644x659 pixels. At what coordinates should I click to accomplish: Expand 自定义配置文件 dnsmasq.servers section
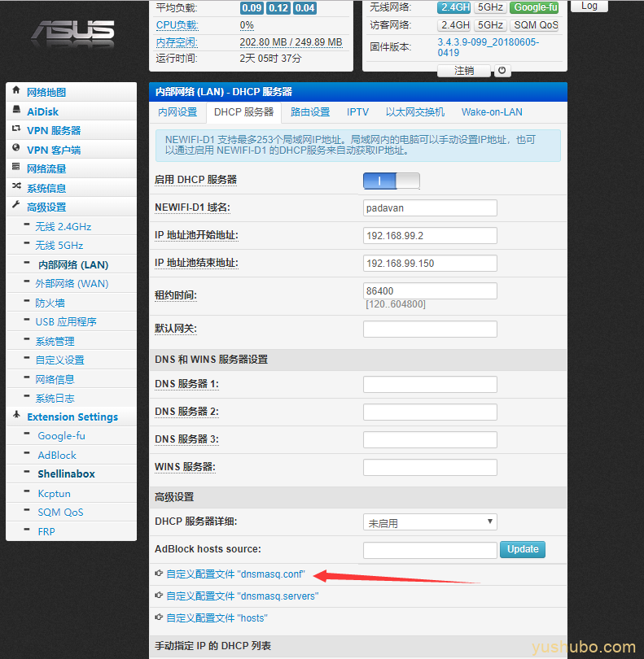pyautogui.click(x=242, y=596)
